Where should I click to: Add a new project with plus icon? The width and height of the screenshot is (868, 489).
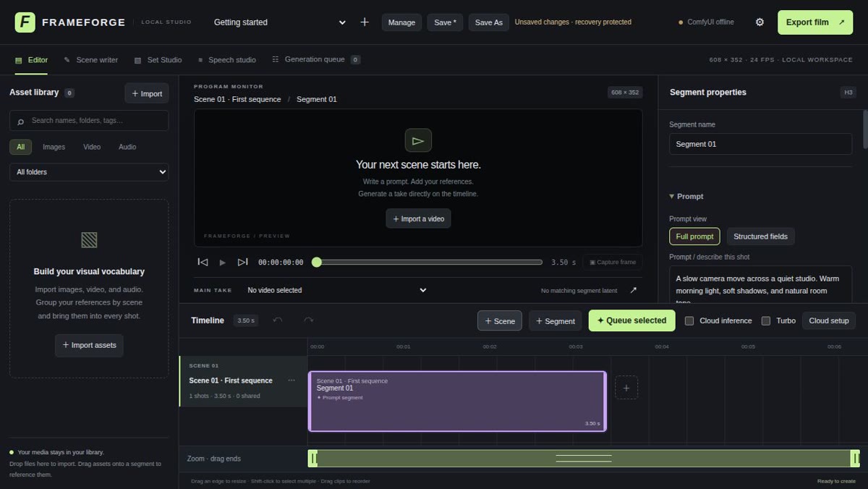coord(365,22)
